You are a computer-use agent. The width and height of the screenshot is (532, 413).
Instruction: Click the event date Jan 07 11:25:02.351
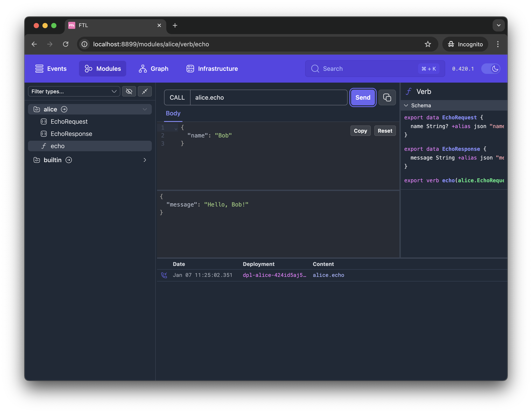pos(202,275)
